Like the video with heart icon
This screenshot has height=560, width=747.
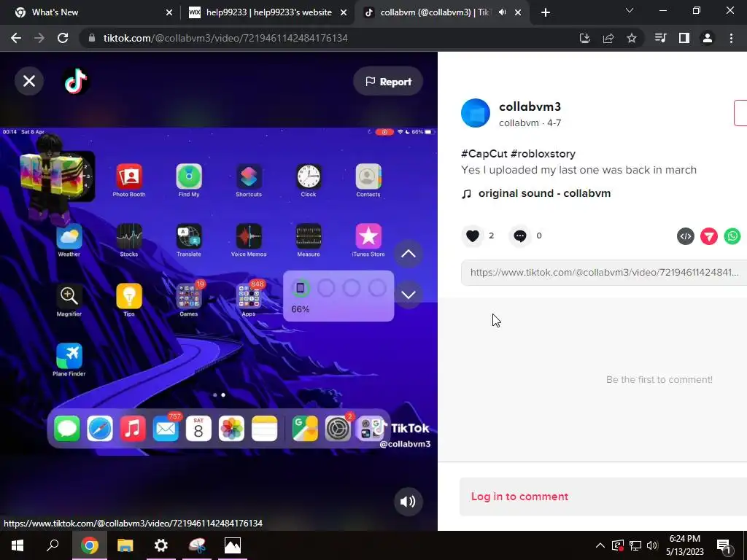pyautogui.click(x=472, y=236)
